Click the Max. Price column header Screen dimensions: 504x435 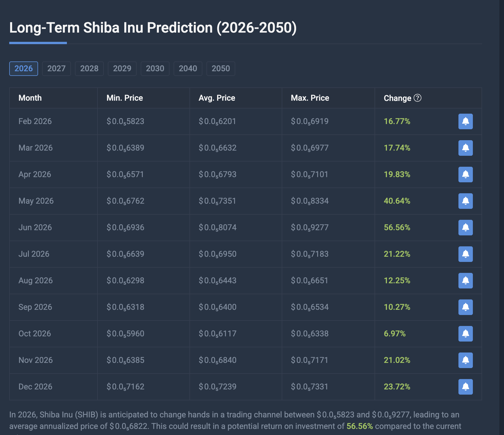tap(310, 98)
